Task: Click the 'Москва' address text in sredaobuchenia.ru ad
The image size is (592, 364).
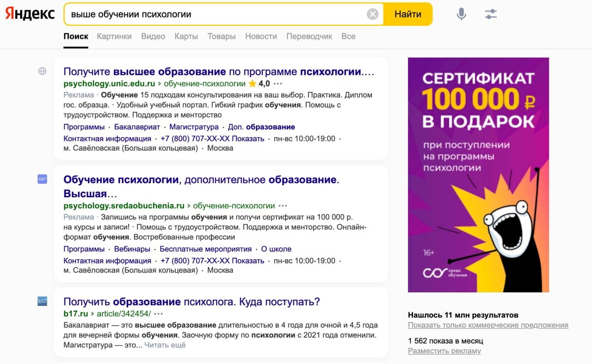Action: point(220,270)
